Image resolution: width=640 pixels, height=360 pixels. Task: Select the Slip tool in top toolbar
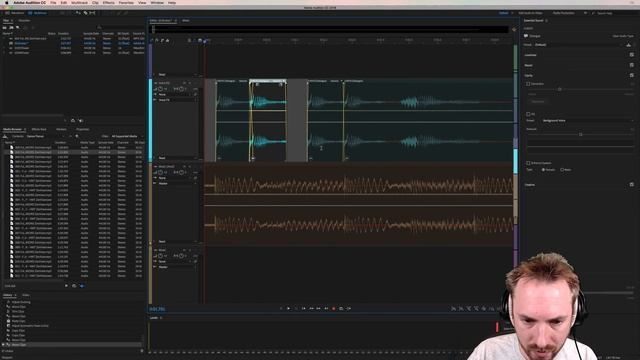click(93, 13)
